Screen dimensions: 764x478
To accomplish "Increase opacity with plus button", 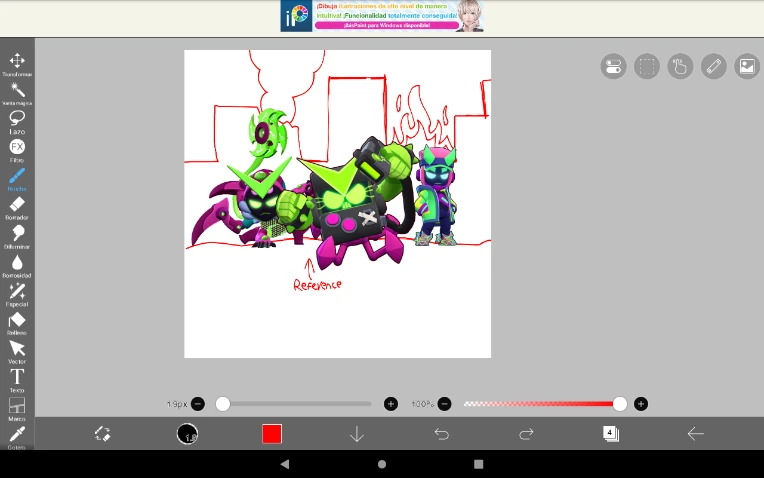I will (x=641, y=404).
